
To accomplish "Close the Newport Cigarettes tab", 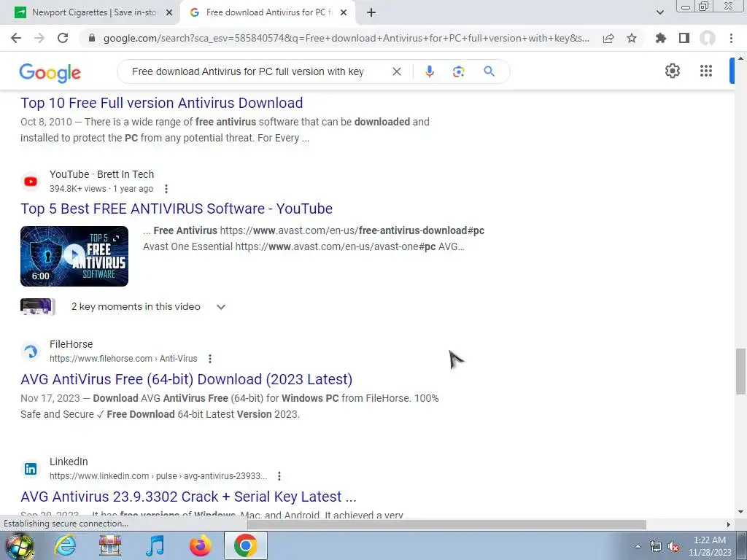I will coord(169,13).
